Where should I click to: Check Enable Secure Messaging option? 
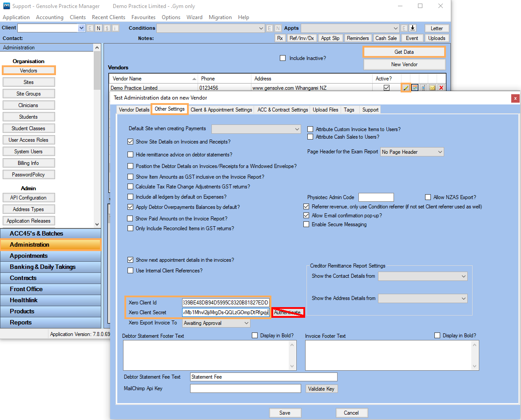[x=306, y=224]
